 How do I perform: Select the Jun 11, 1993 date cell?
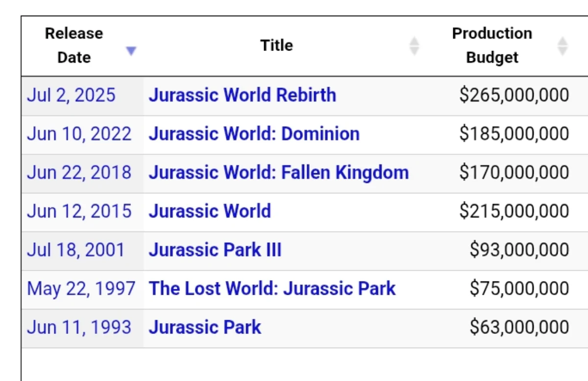click(x=79, y=327)
